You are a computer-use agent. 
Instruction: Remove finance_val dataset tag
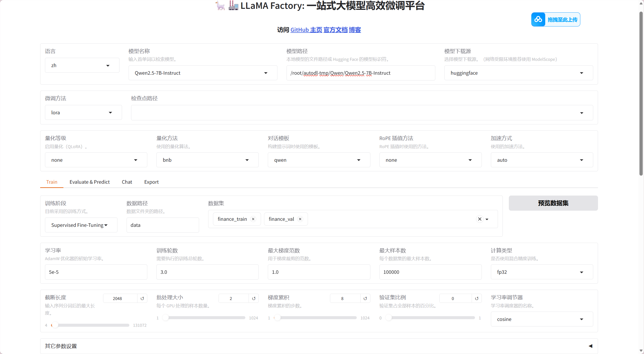pyautogui.click(x=300, y=219)
